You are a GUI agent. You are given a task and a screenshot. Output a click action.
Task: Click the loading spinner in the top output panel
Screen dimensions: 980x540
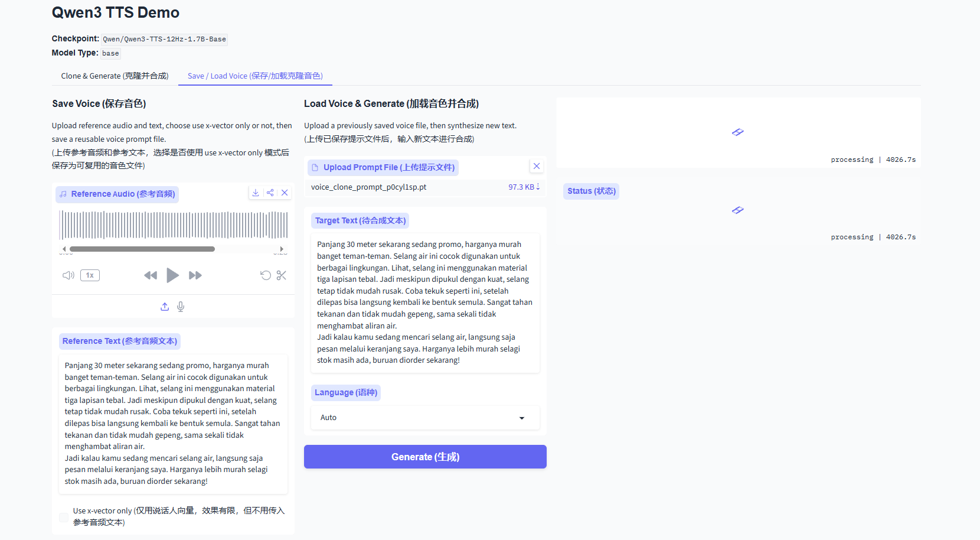[738, 132]
